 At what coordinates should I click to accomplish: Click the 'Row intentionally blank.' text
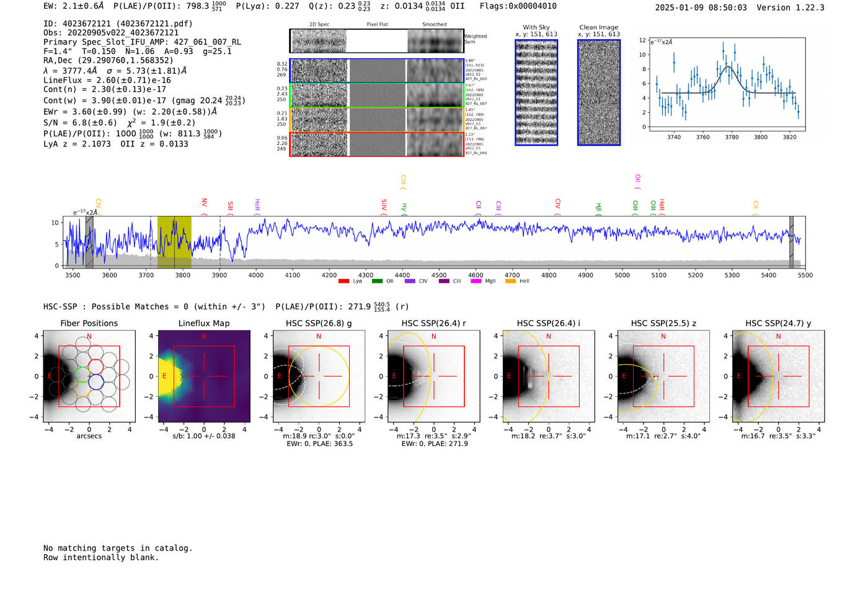(x=101, y=558)
